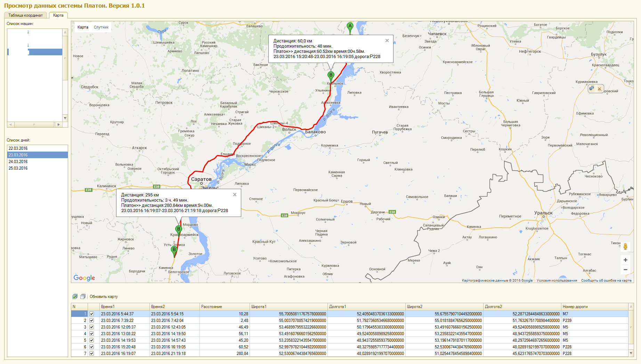Click road number cell M7
The height and width of the screenshot is (364, 641).
coord(595,314)
